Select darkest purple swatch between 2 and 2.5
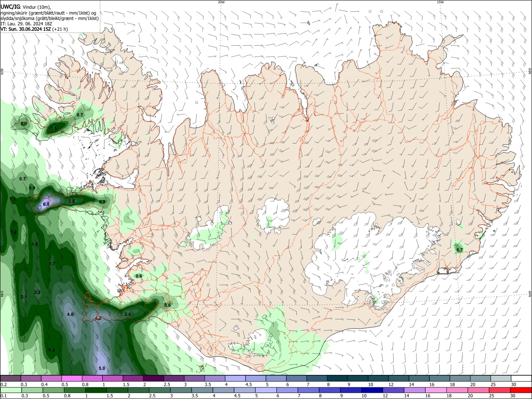This screenshot has width=532, height=399. [153, 378]
